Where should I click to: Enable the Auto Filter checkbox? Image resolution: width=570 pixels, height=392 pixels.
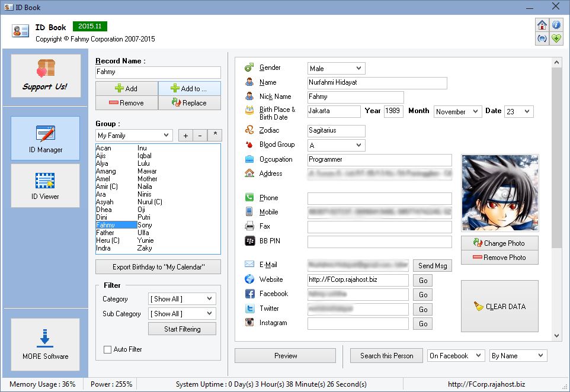(x=107, y=349)
